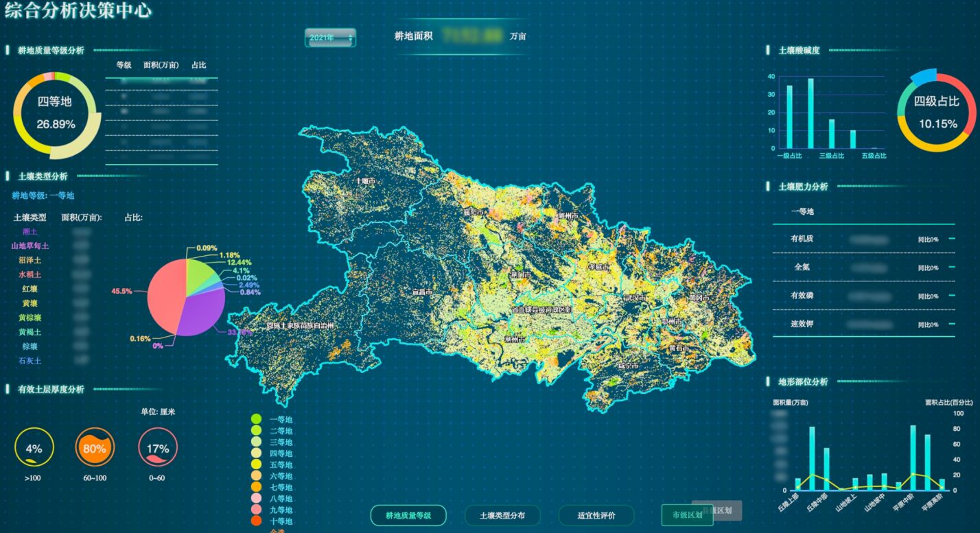This screenshot has width=980, height=533.
Task: Click the 适宜性评价 button
Action: 596,515
